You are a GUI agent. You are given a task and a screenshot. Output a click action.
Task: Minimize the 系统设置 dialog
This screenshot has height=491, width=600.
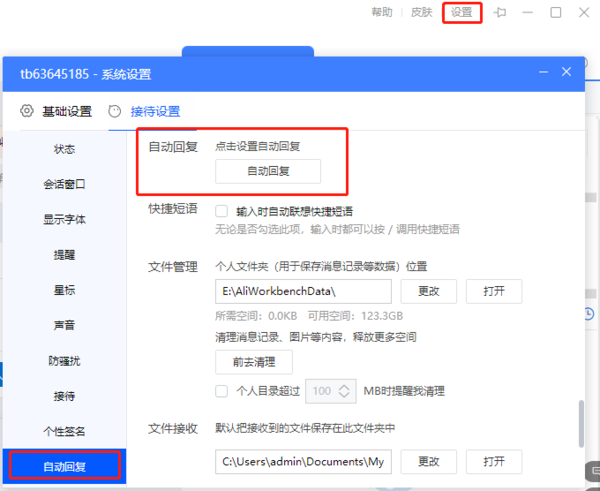pos(543,72)
